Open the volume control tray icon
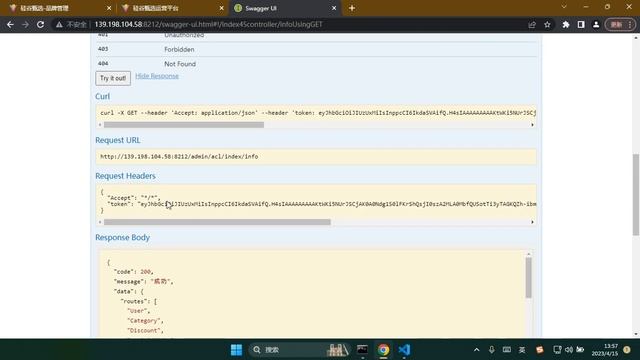640x360 pixels. [x=569, y=350]
